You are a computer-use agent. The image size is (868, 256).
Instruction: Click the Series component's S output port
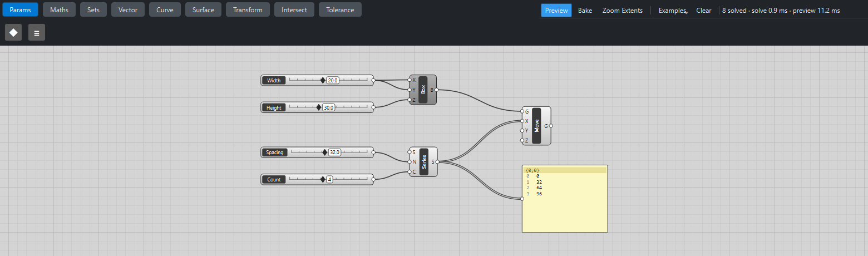(x=437, y=162)
